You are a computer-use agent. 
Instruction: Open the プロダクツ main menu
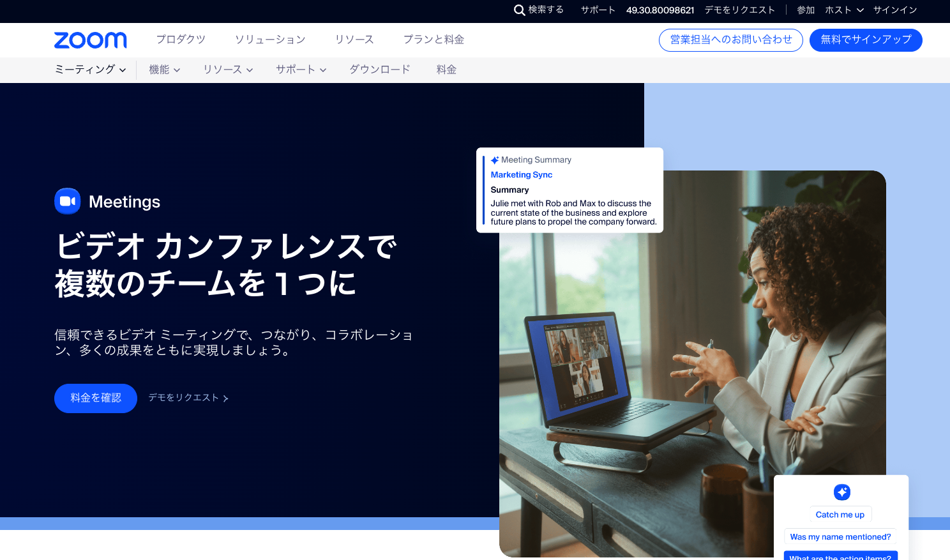181,40
